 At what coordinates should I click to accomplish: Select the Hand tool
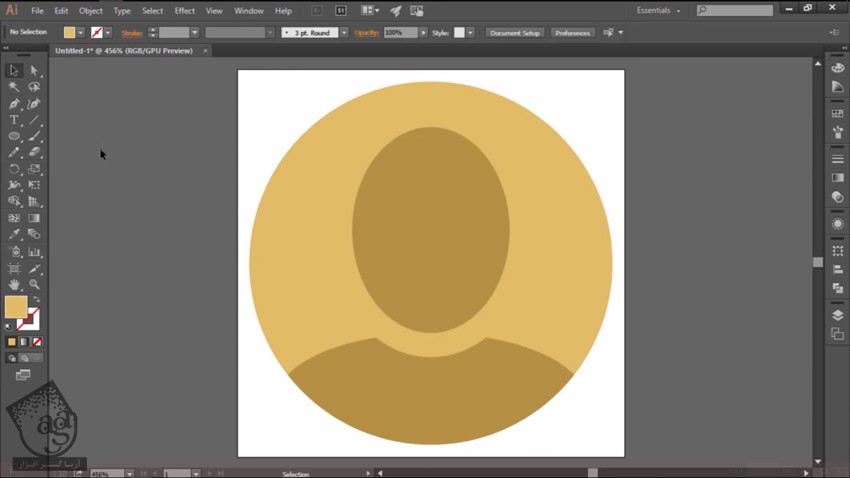(14, 284)
